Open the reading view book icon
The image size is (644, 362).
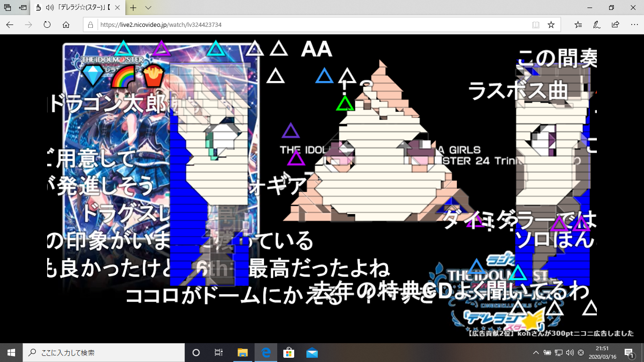coord(536,25)
